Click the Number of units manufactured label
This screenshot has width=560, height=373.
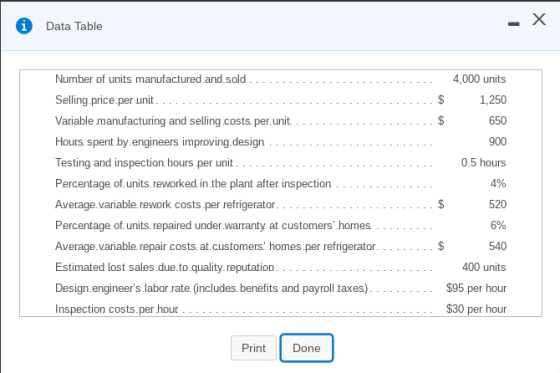(150, 79)
